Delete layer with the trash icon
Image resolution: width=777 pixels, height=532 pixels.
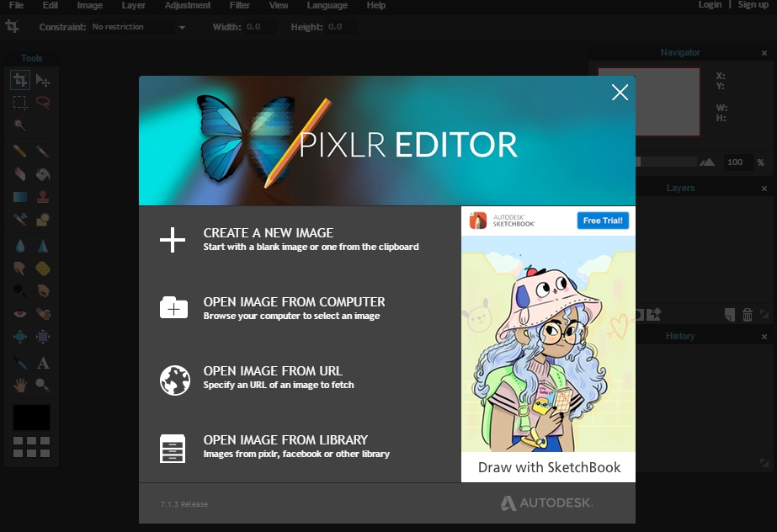pos(748,315)
